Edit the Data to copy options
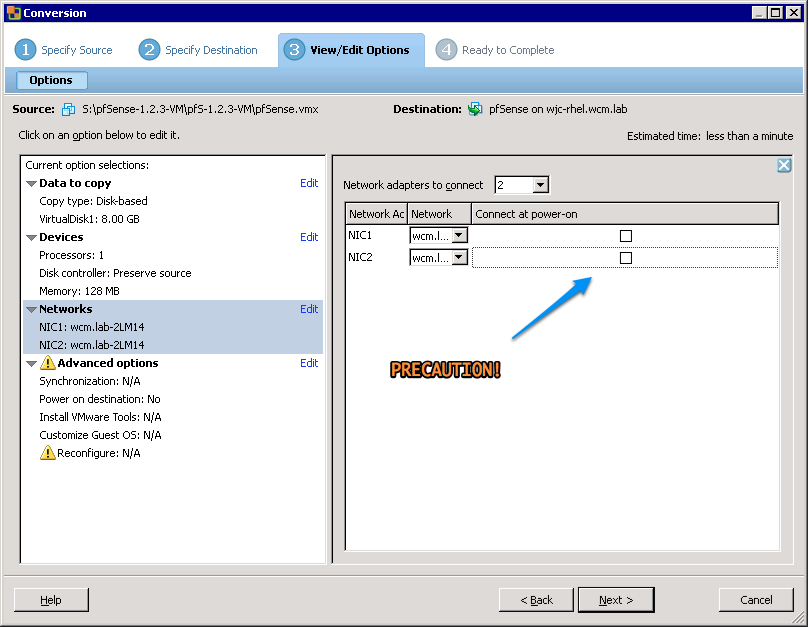This screenshot has height=627, width=808. 309,183
